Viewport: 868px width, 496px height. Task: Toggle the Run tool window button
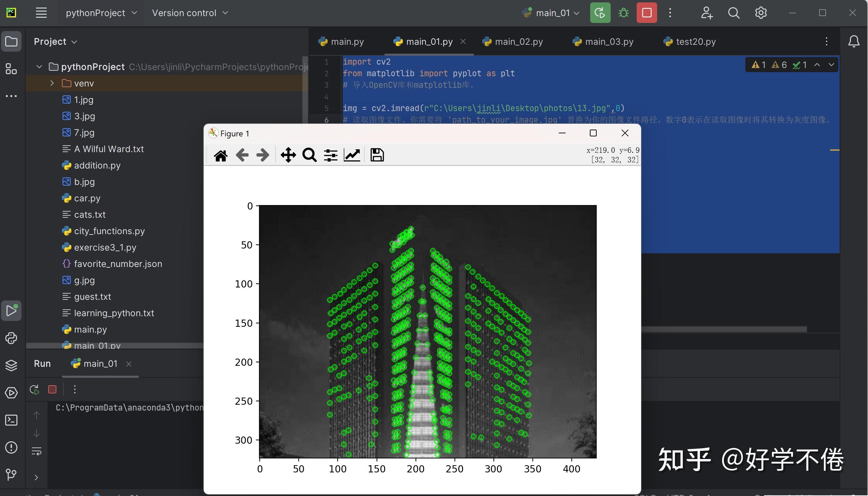(x=11, y=311)
